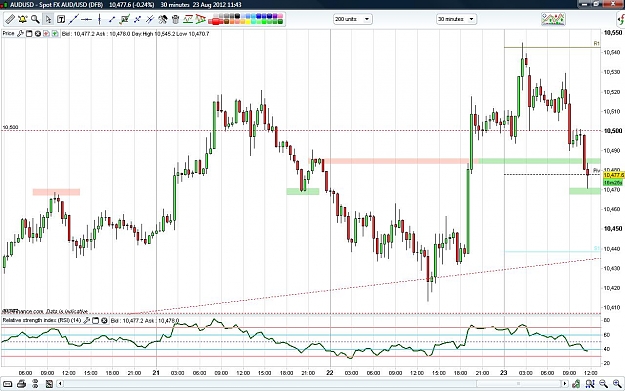Click the date 23 on time axis
The width and height of the screenshot is (625, 391).
click(x=504, y=373)
